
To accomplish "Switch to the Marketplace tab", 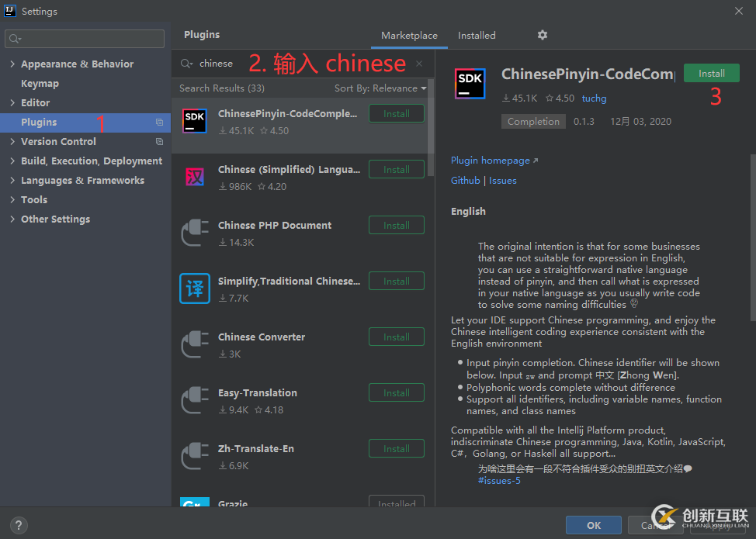I will [409, 36].
